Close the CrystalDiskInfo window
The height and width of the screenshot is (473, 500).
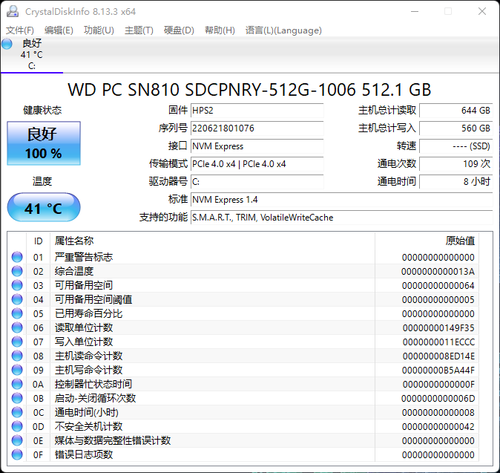482,12
